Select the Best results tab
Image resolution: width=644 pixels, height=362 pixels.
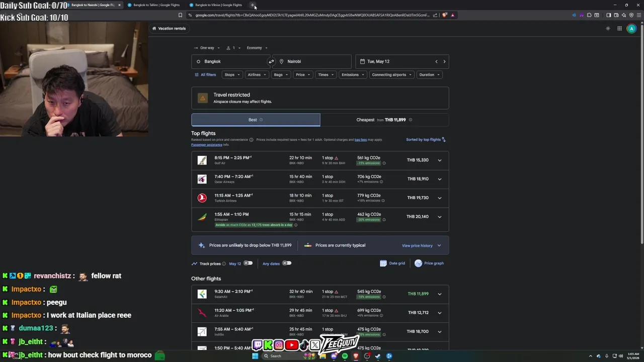(x=256, y=120)
